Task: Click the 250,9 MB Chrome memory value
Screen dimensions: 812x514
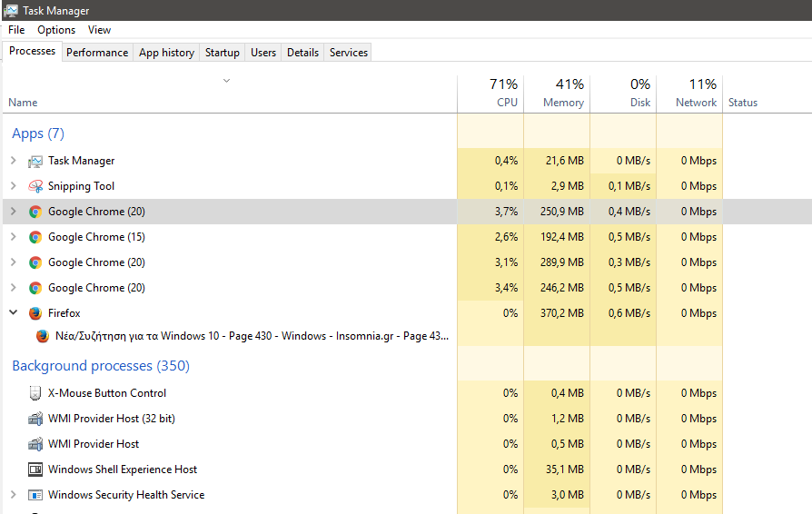Action: click(x=562, y=212)
